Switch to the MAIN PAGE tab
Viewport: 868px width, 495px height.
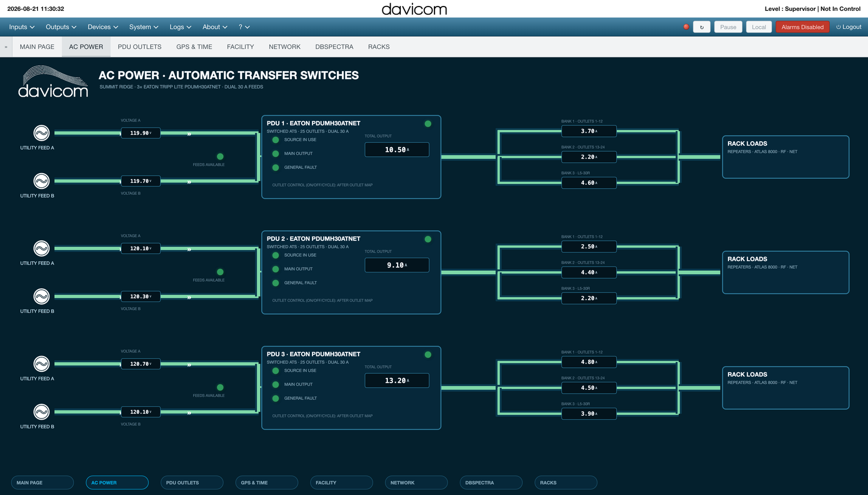tap(37, 47)
